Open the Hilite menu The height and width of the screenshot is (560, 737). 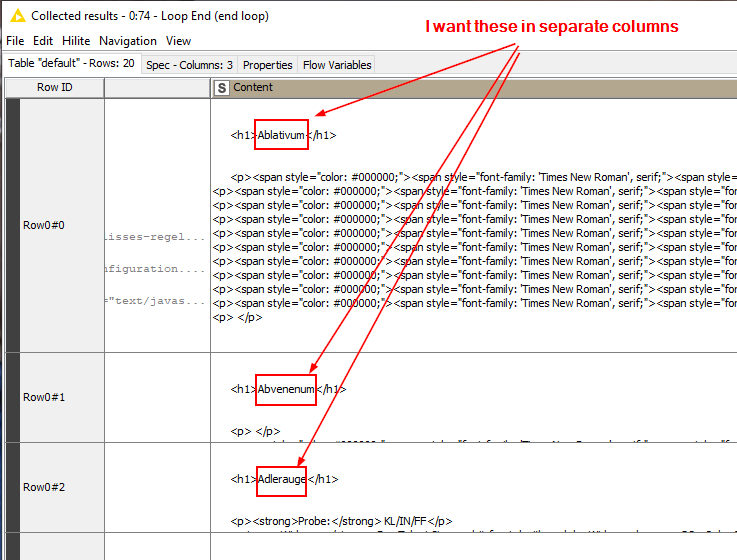tap(76, 41)
